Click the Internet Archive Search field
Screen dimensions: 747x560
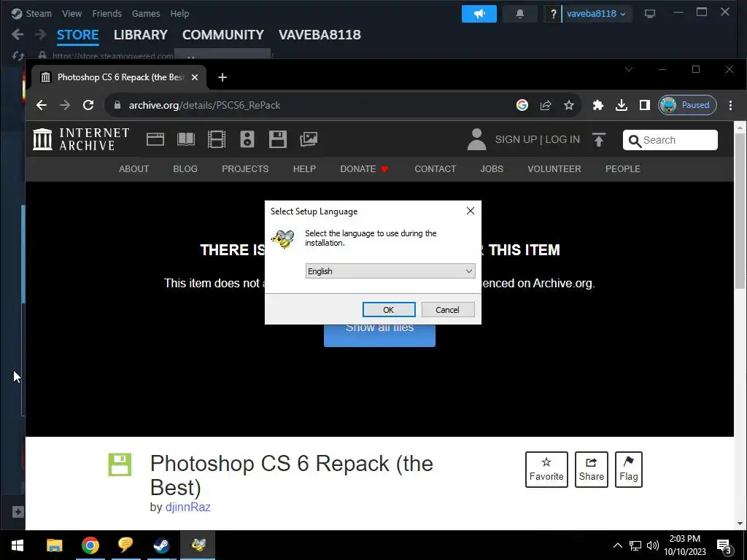click(x=670, y=140)
